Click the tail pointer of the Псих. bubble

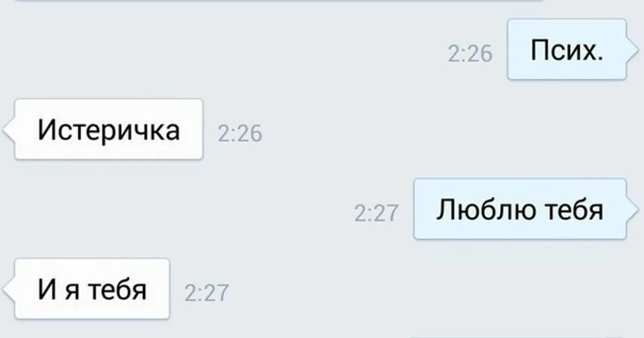(x=633, y=50)
